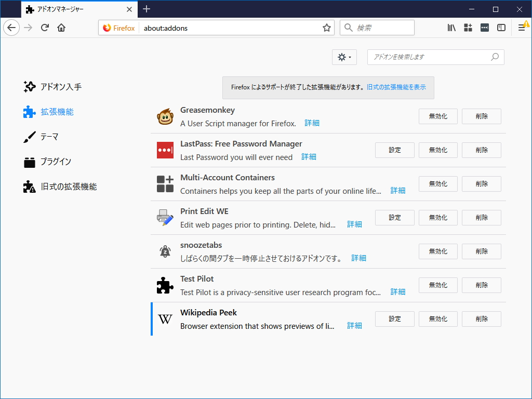Open Multi-Account Containers 詳細 link
The image size is (532, 399).
point(398,191)
